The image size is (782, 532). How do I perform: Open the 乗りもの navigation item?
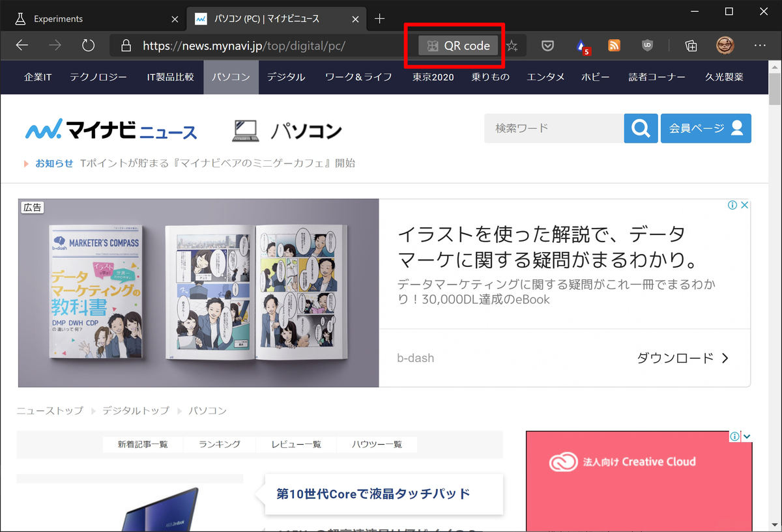click(491, 77)
